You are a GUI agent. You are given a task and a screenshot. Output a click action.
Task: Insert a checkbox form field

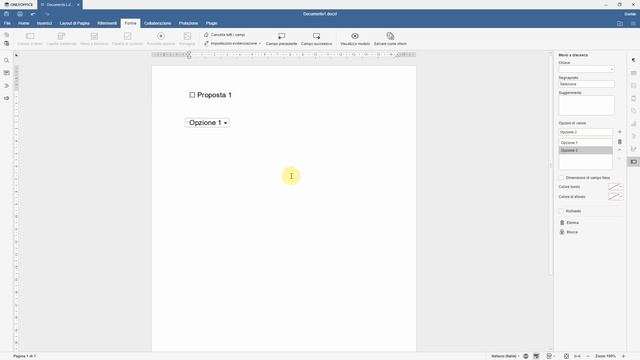click(127, 38)
